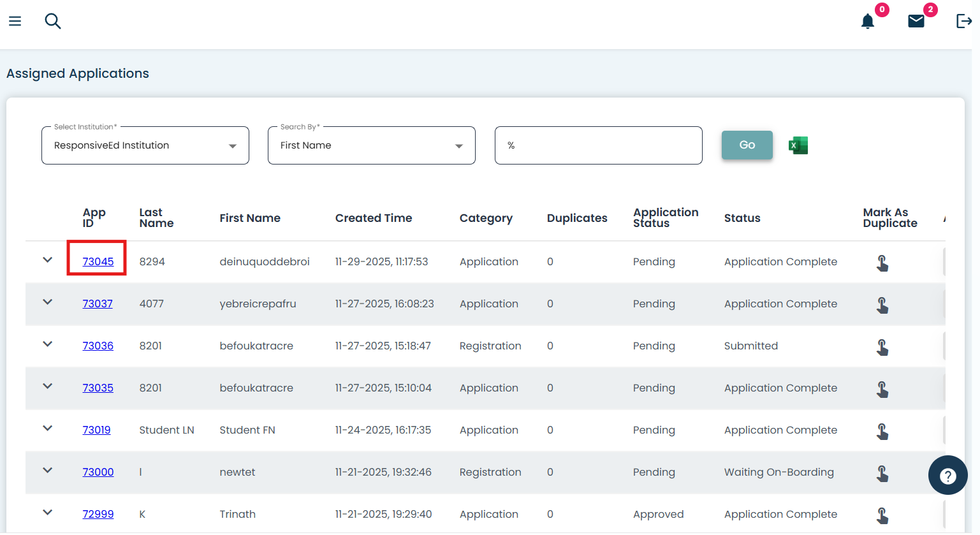Image resolution: width=980 pixels, height=535 pixels.
Task: Open application link 73037
Action: pyautogui.click(x=98, y=304)
